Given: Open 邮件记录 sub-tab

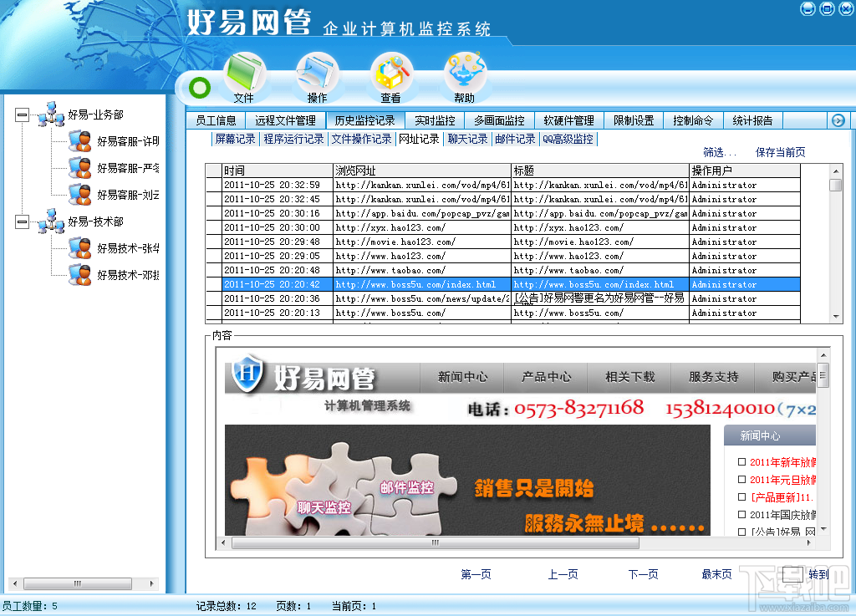Looking at the screenshot, I should pyautogui.click(x=515, y=139).
